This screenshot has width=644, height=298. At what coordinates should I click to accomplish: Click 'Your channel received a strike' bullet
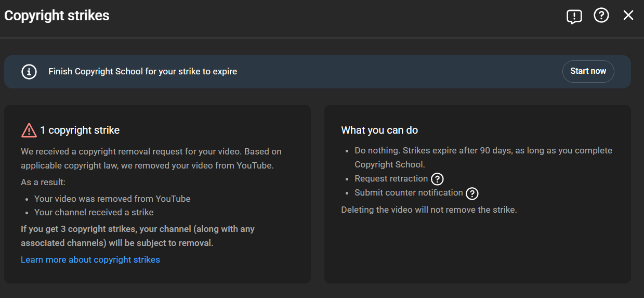[x=94, y=212]
